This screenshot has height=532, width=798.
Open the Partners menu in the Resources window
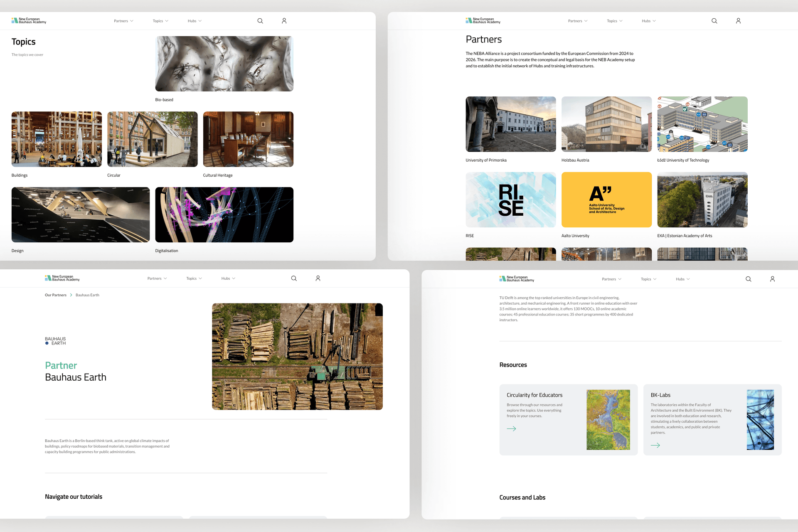tap(612, 279)
